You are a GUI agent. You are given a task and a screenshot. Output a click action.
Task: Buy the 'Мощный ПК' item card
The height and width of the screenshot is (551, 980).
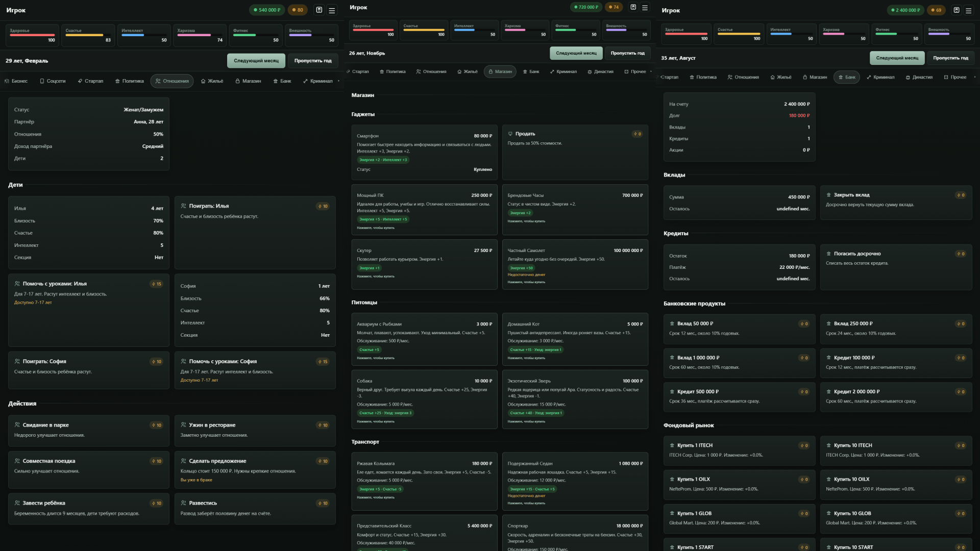tap(424, 210)
